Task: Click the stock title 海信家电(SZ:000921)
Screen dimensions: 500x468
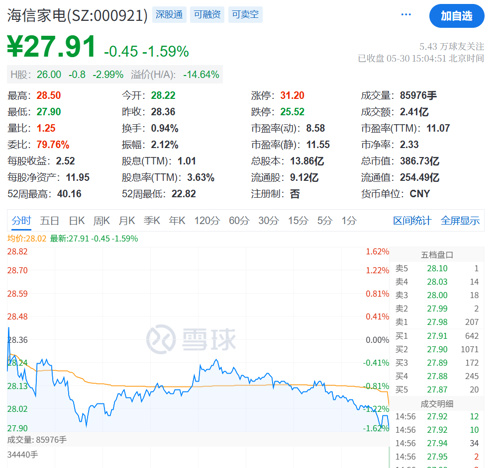Action: pos(77,15)
